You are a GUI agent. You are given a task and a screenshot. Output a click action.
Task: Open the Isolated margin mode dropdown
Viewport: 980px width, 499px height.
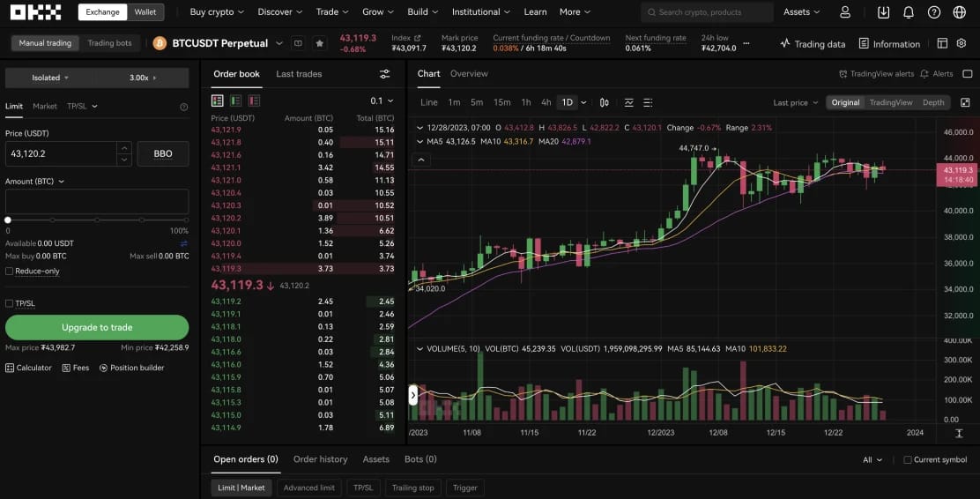coord(50,78)
